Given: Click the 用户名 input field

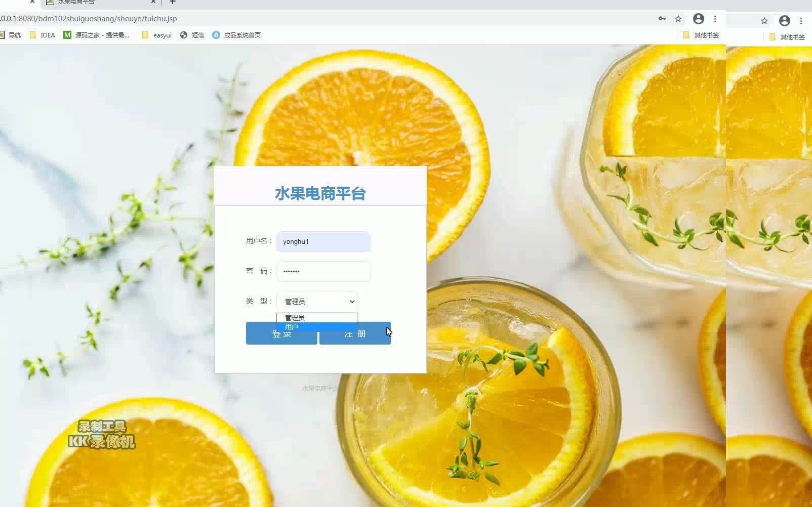Looking at the screenshot, I should click(x=323, y=241).
